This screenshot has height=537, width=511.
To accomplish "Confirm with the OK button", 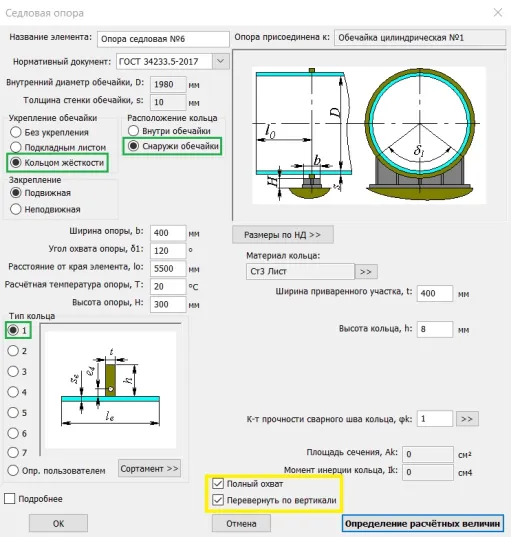I will pyautogui.click(x=58, y=523).
